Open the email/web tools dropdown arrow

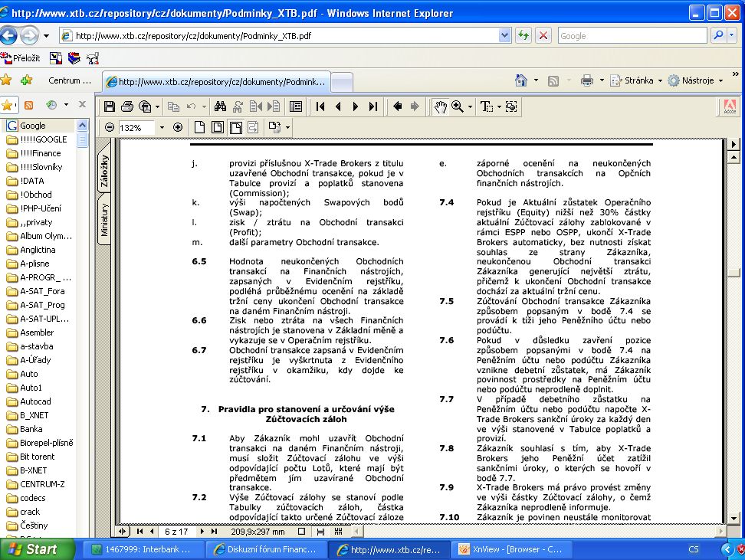(x=157, y=107)
